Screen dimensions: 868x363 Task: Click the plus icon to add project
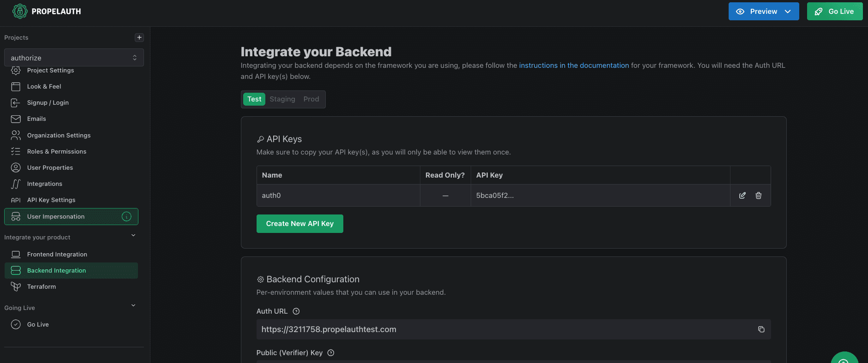click(x=139, y=37)
